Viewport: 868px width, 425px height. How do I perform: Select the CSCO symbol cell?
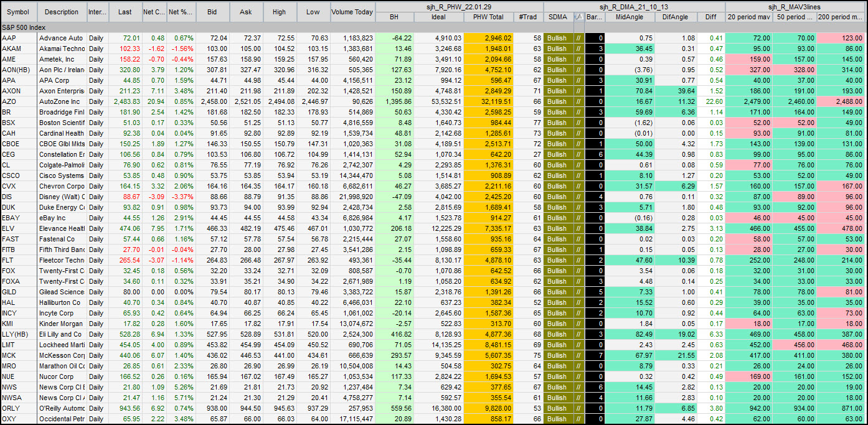pyautogui.click(x=19, y=176)
